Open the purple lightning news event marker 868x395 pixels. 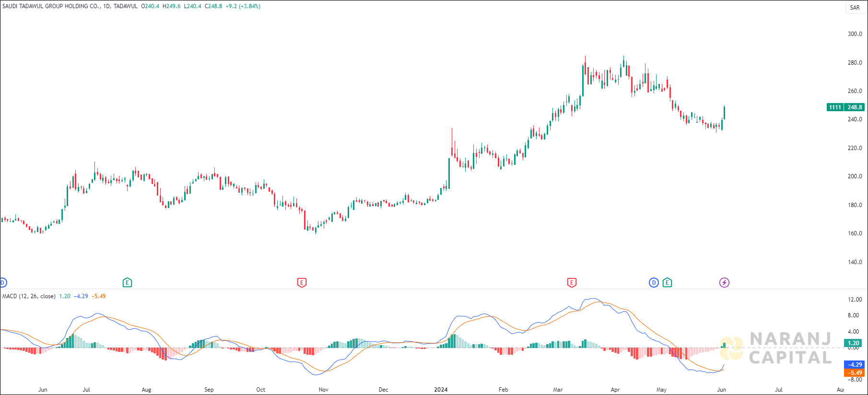point(724,282)
